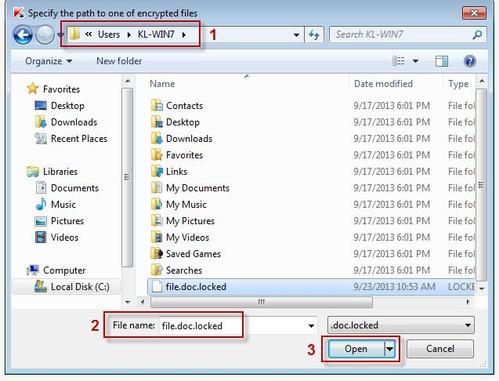Open the split arrow next to Open button

390,349
